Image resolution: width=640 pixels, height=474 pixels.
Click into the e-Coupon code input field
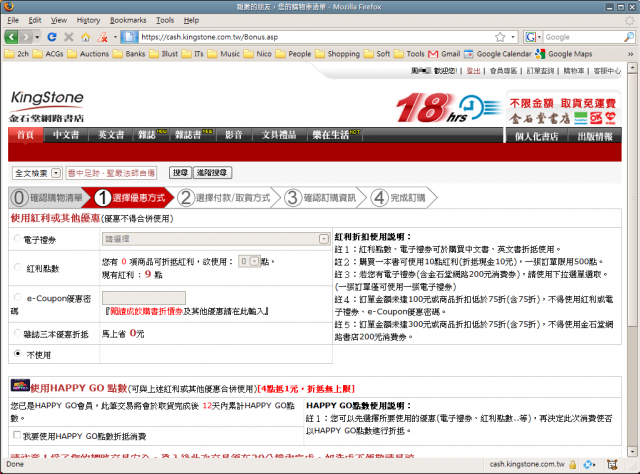(144, 298)
